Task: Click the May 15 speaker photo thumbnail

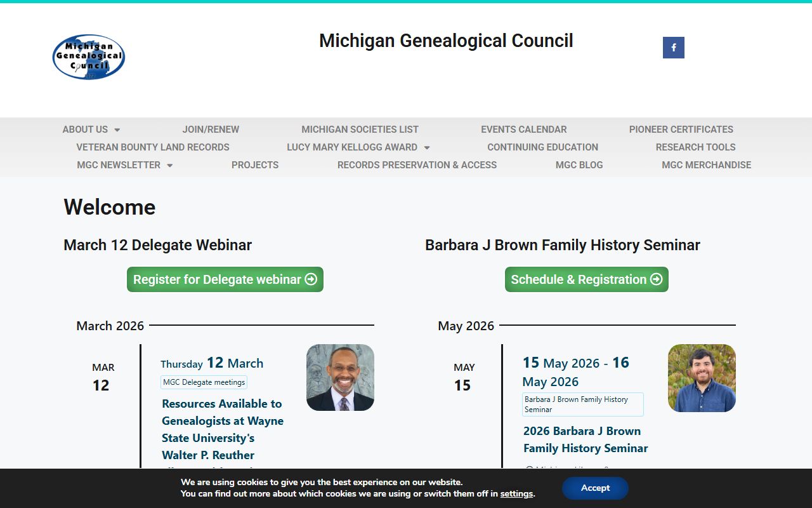Action: pos(702,378)
